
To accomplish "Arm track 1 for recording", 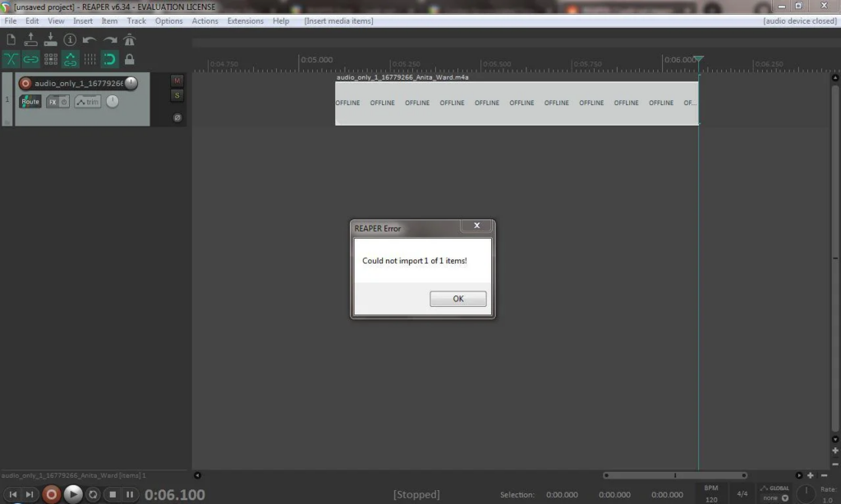I will click(25, 83).
